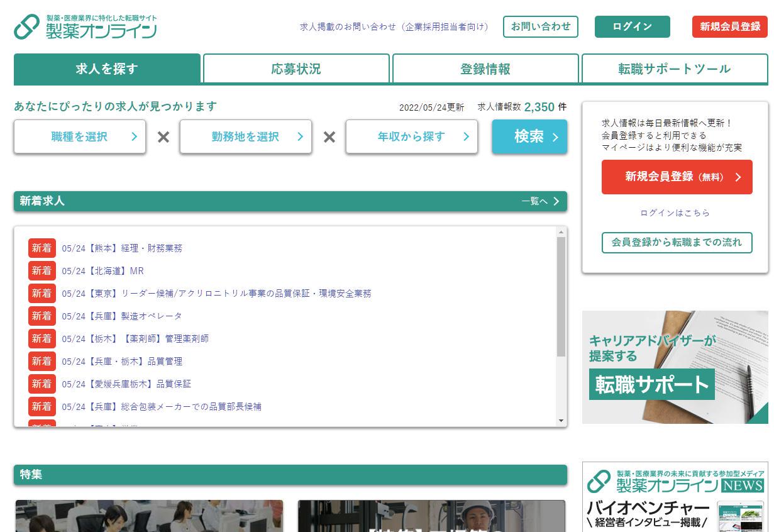774x532 pixels.
Task: Click the ログイン button in header
Action: (632, 27)
